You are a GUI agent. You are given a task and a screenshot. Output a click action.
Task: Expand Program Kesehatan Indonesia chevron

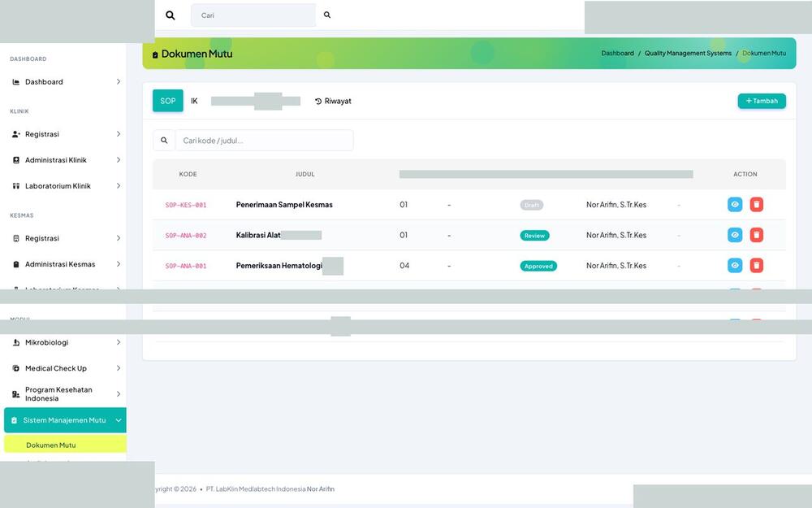tap(118, 394)
